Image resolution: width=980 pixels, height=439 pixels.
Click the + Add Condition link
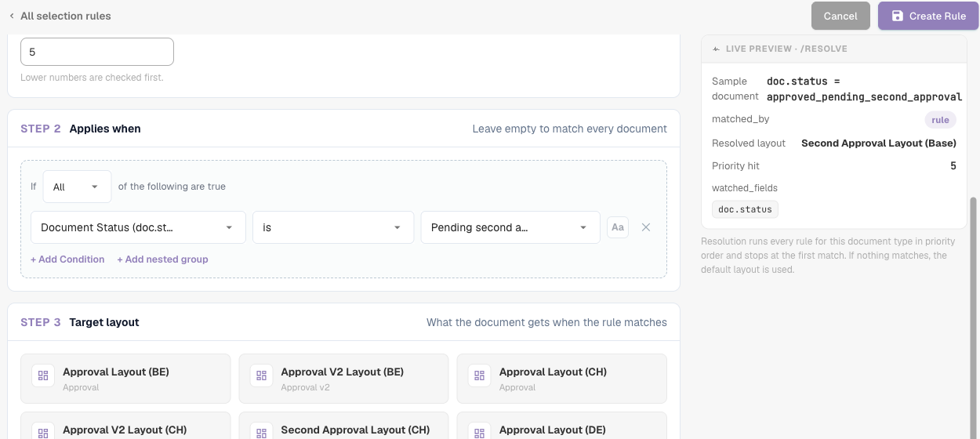[67, 259]
